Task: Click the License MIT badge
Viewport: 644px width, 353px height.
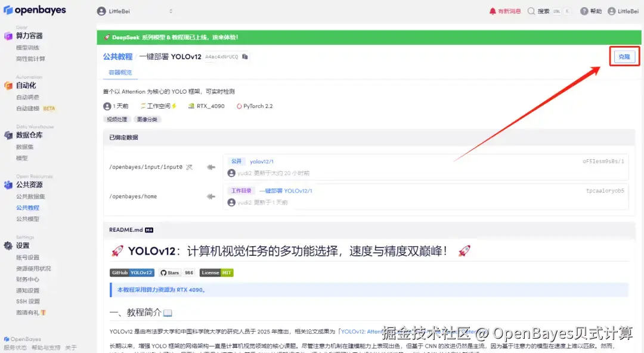Action: tap(216, 273)
